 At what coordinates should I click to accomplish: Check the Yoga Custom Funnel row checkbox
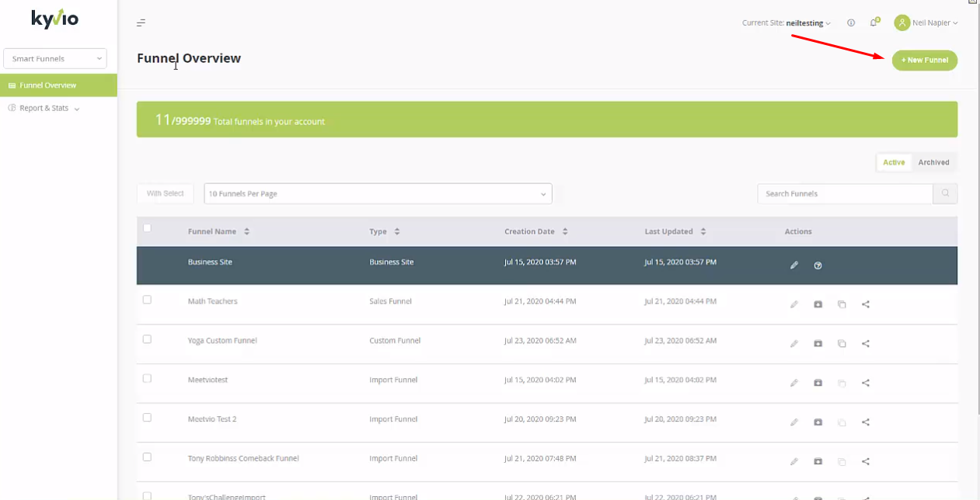[x=147, y=339]
